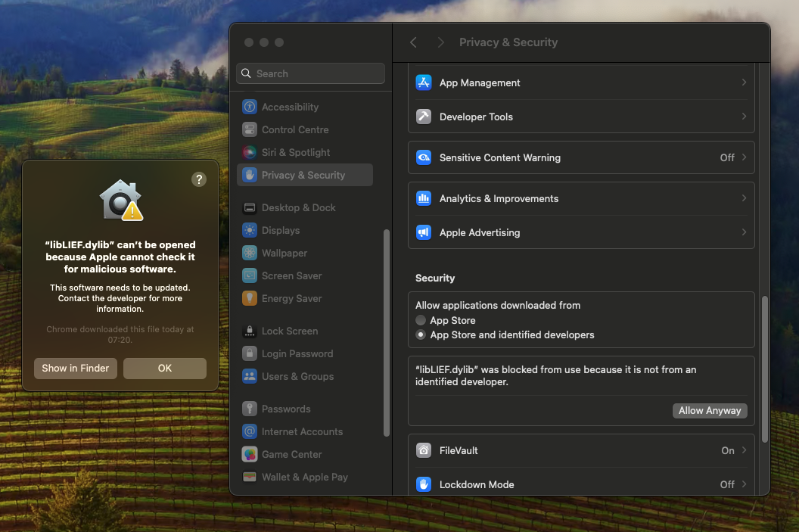
Task: Open Screen Saver settings
Action: click(x=305, y=275)
